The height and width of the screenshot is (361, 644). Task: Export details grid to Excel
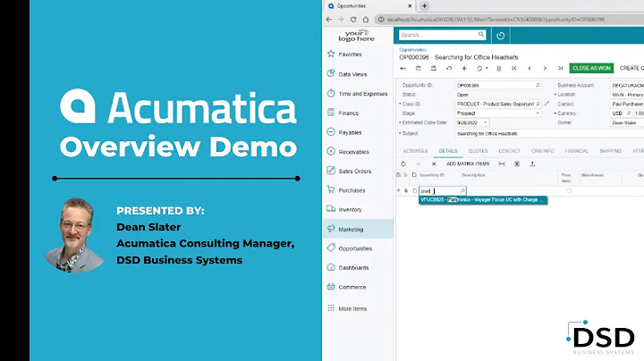517,164
